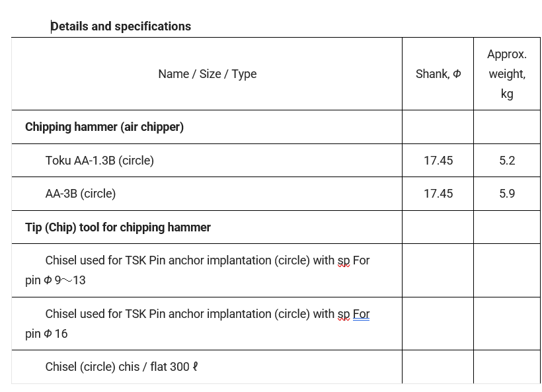542x392 pixels.
Task: Click the "AA-3B (circle)" name cell
Action: point(80,194)
